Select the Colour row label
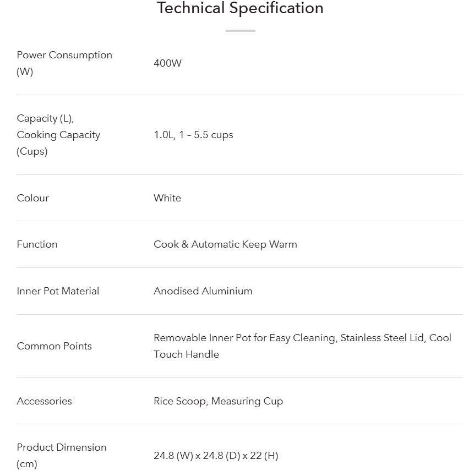Image resolution: width=463 pixels, height=476 pixels. 33,198
